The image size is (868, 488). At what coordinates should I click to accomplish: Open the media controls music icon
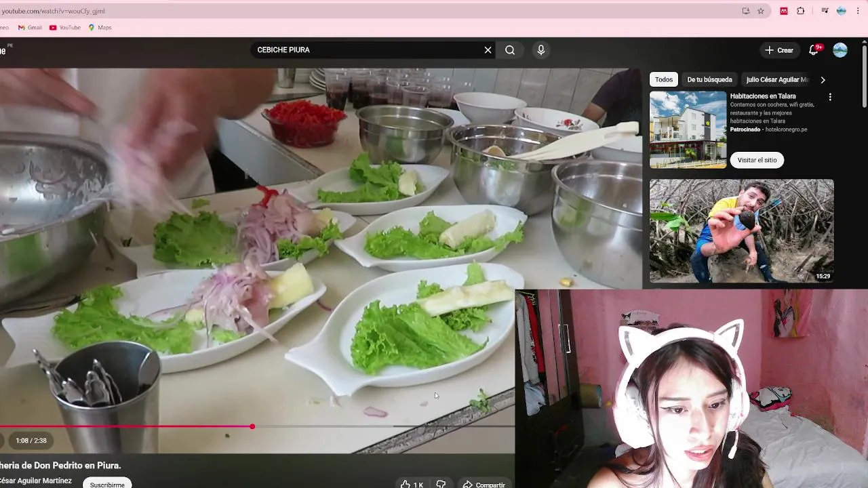click(825, 11)
